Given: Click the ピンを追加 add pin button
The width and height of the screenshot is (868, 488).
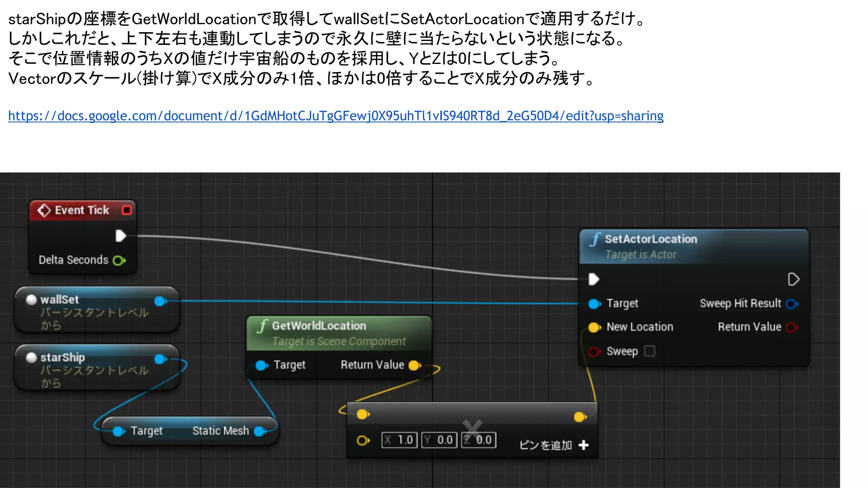Looking at the screenshot, I should pos(554,445).
